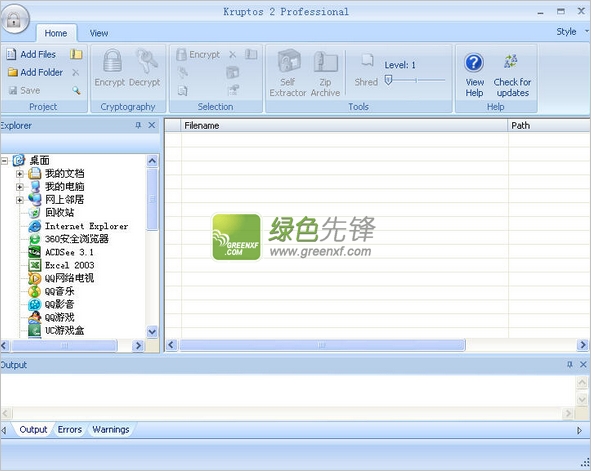
Task: Select ACDSee 3.1 in the tree
Action: click(69, 252)
